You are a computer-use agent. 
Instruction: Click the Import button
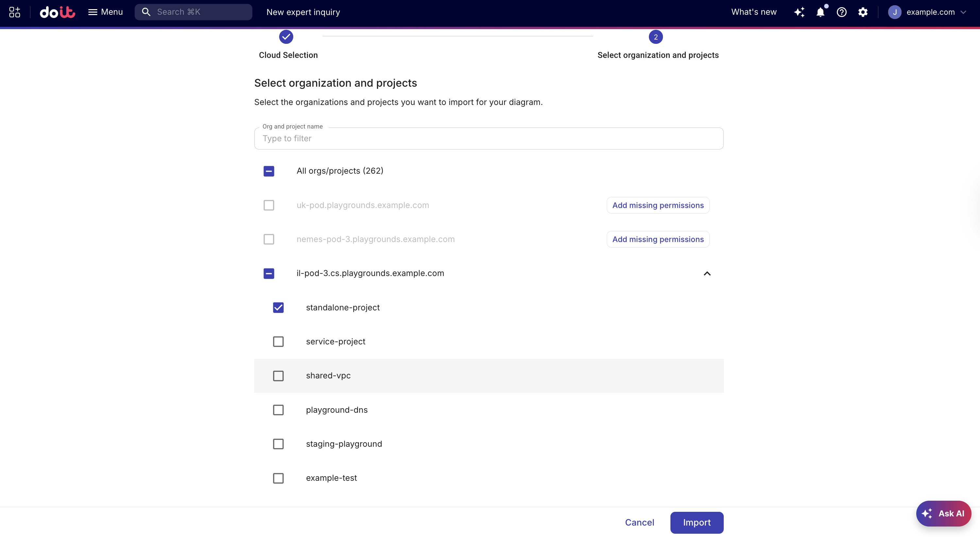697,522
